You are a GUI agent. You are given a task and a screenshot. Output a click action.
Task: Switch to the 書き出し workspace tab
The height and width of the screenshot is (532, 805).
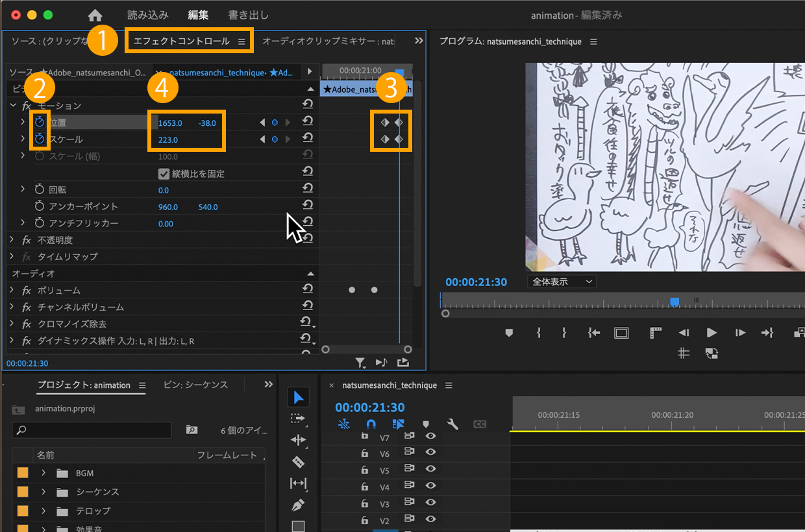coord(248,14)
